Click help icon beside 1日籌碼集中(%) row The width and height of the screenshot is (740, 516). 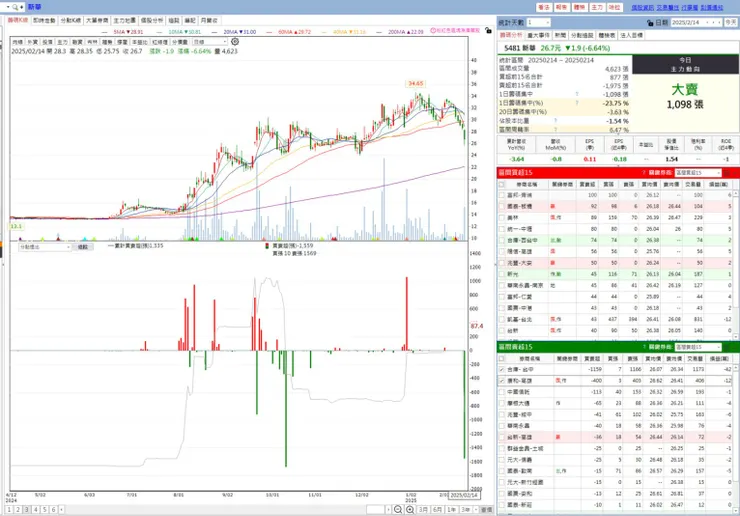(577, 102)
